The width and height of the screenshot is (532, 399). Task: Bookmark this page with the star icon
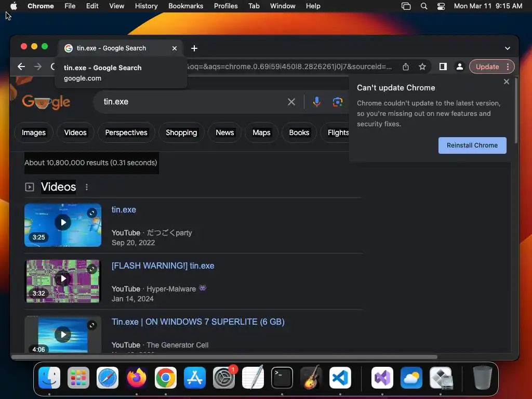click(422, 66)
